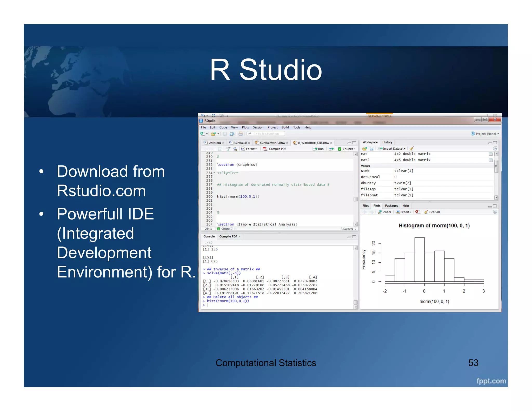This screenshot has height=411, width=532.
Task: Maximize the source editor pane
Action: tap(354, 143)
